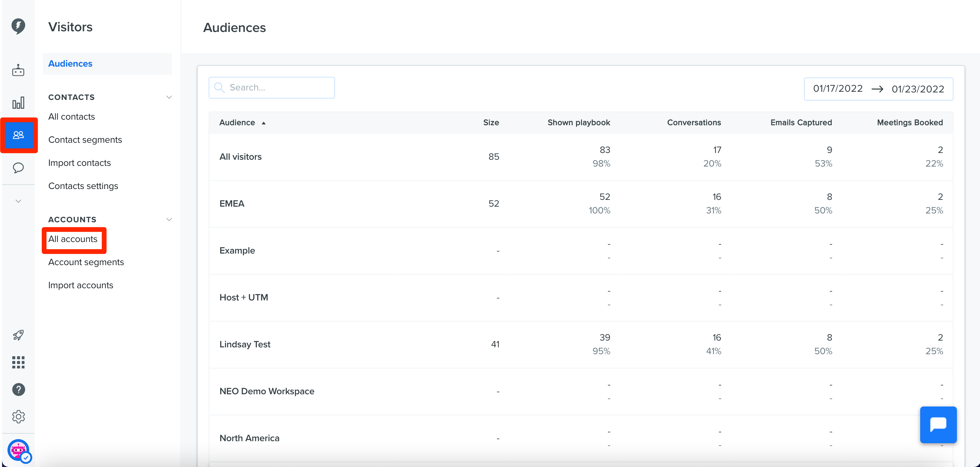Open the Playbooks bot icon

(18, 70)
